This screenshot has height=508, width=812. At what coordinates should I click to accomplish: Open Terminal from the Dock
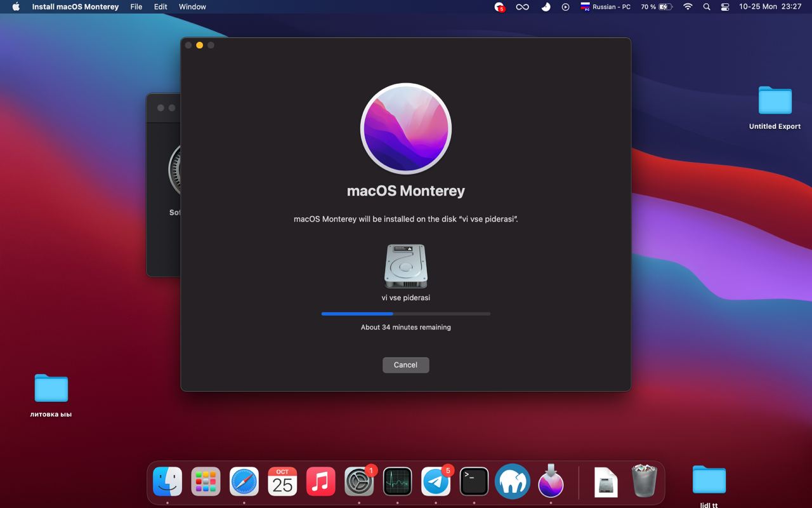(x=474, y=482)
